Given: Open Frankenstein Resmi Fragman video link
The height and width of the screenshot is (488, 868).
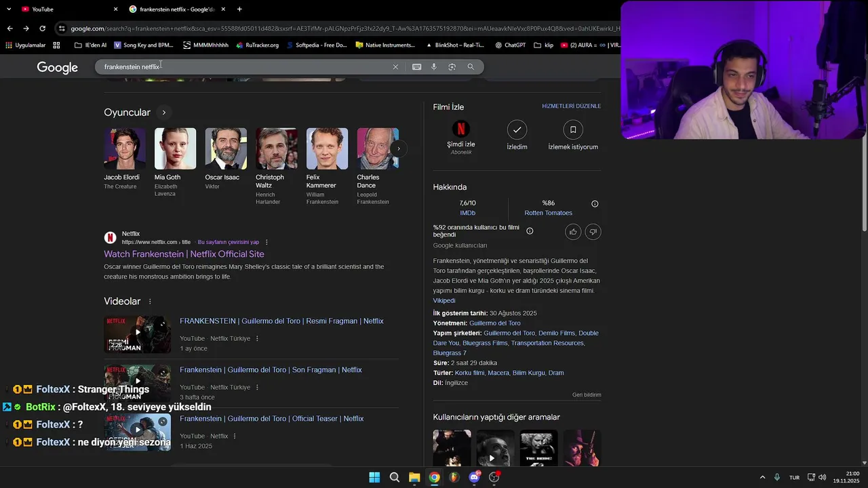Looking at the screenshot, I should (x=281, y=321).
